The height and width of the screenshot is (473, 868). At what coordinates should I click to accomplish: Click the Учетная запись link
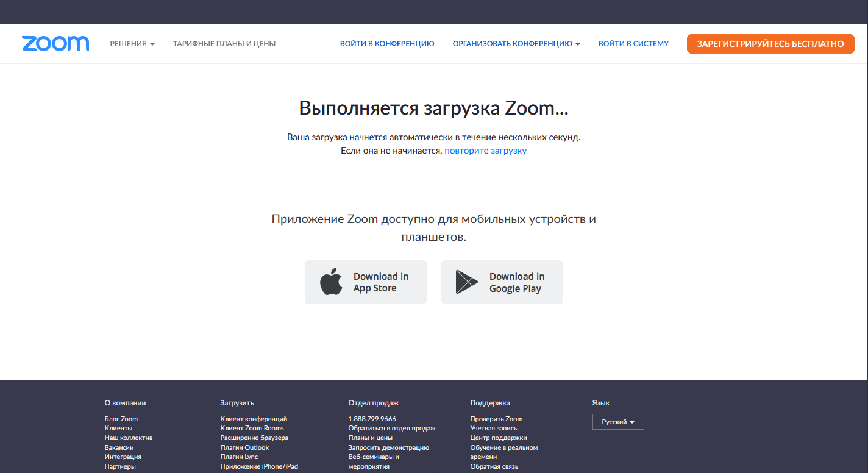point(494,429)
